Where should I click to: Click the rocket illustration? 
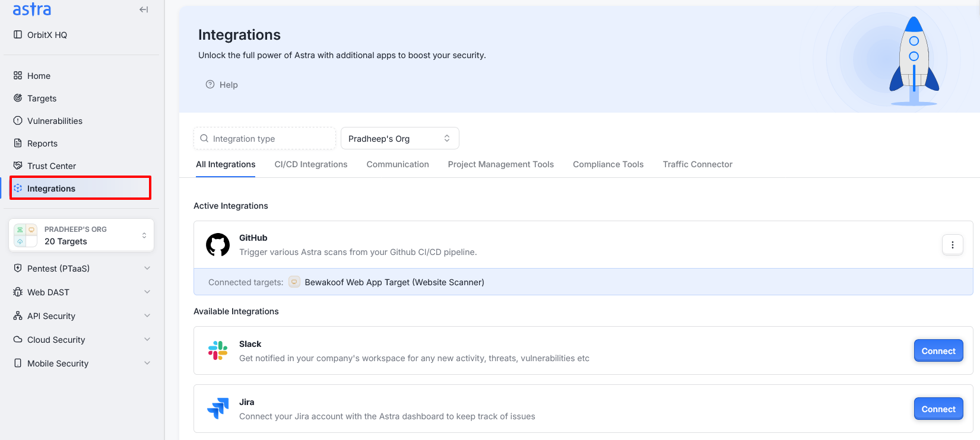(x=914, y=61)
